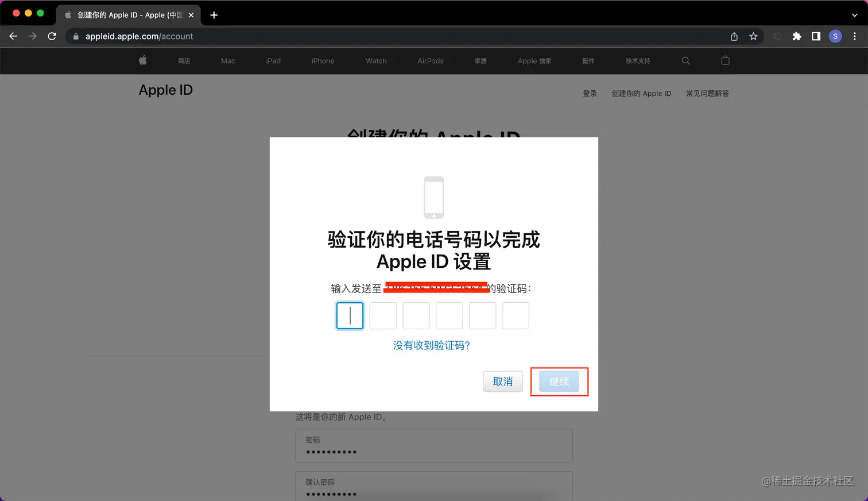Open the iPad nav item
Viewport: 868px width, 501px height.
[273, 61]
